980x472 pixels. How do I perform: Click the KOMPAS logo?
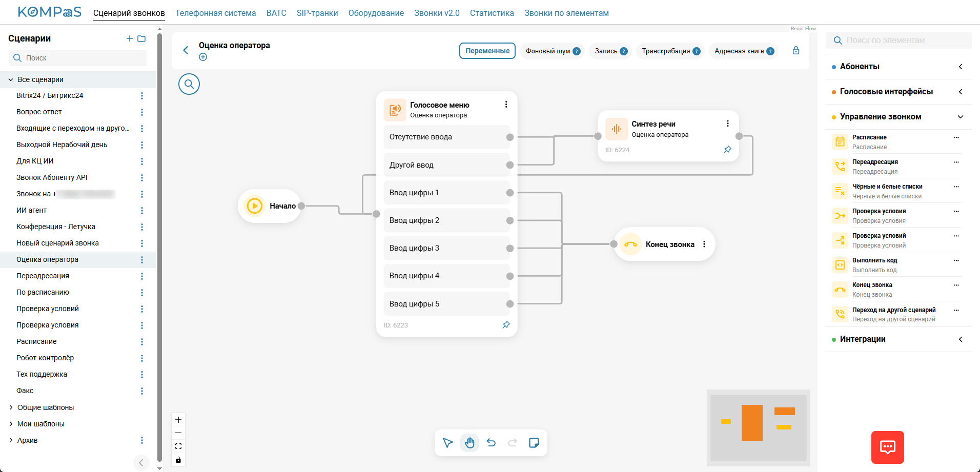click(x=50, y=12)
